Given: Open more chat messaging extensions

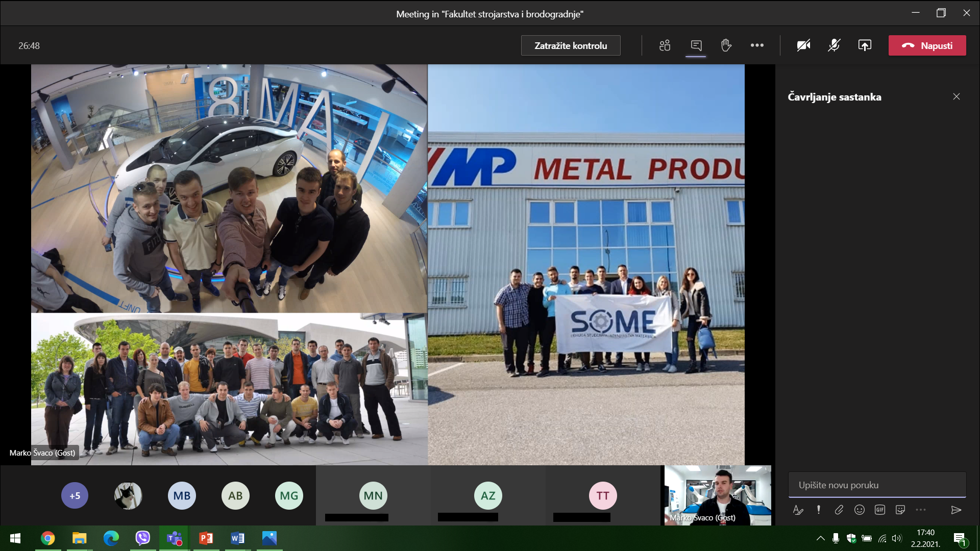Looking at the screenshot, I should click(920, 510).
